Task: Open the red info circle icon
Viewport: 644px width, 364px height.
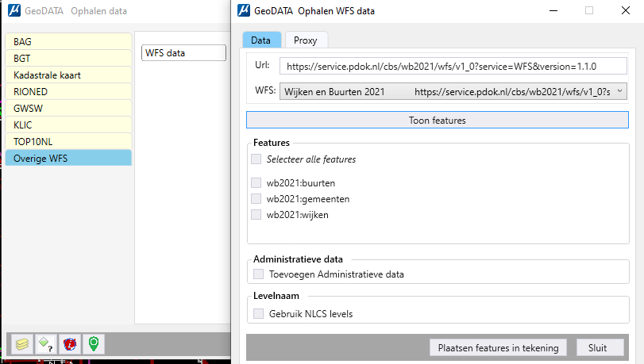Action: coord(69,344)
